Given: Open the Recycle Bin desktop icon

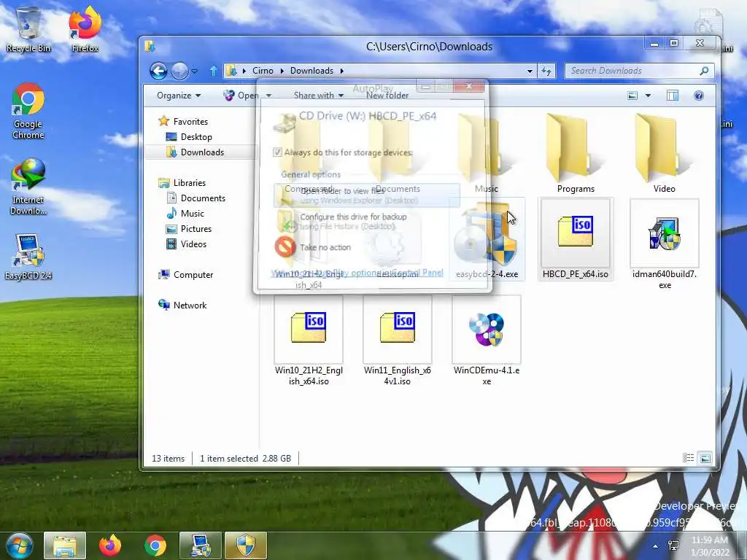Looking at the screenshot, I should (28, 29).
